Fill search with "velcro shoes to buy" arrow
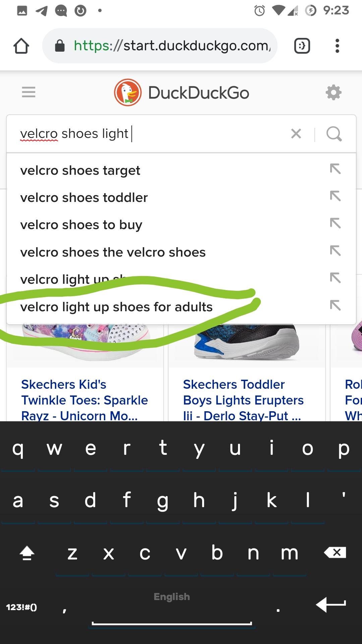This screenshot has width=362, height=644. (335, 223)
